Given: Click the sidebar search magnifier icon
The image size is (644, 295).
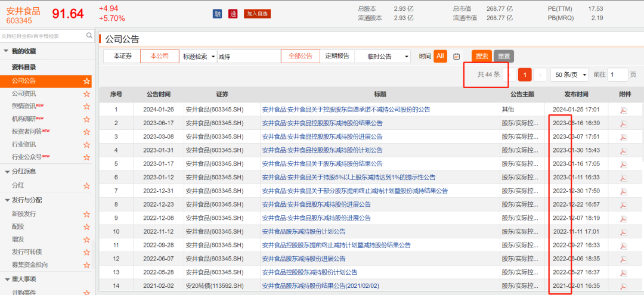Looking at the screenshot, I should [x=88, y=36].
